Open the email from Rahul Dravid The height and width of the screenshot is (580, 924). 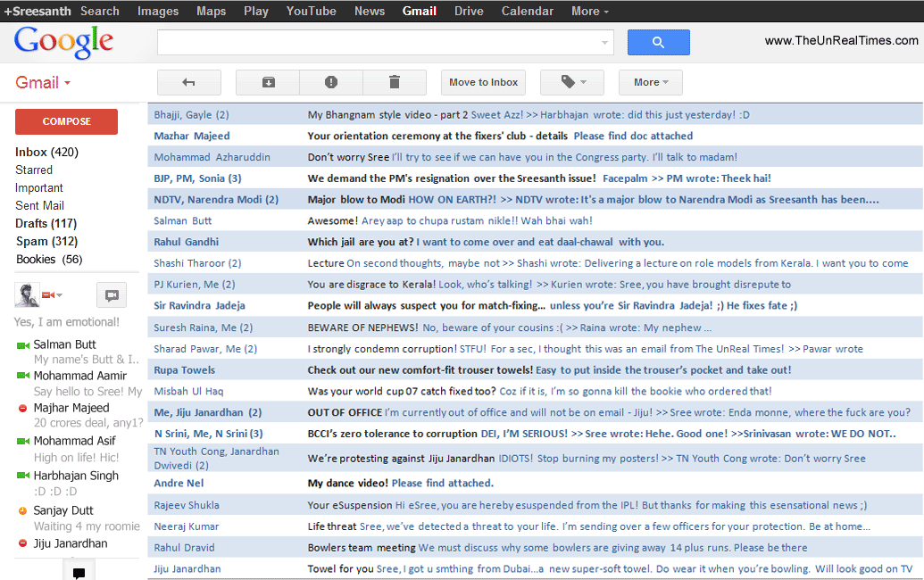tap(535, 548)
